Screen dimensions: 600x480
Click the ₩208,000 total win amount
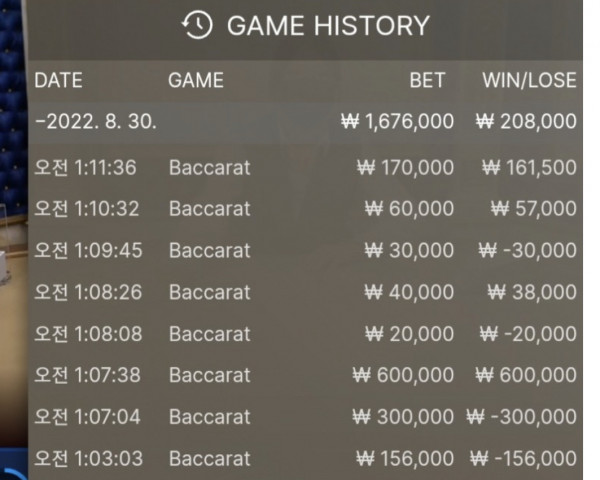coord(526,122)
